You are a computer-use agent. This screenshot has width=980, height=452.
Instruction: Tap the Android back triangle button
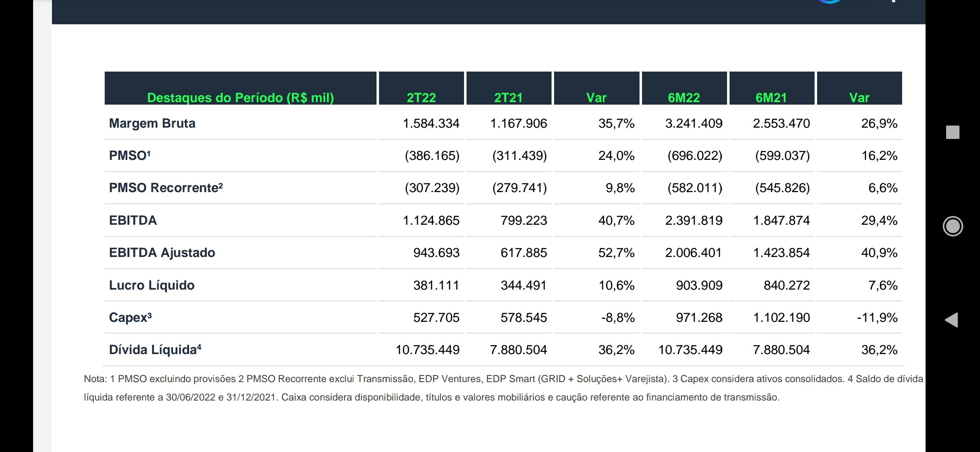coord(952,320)
